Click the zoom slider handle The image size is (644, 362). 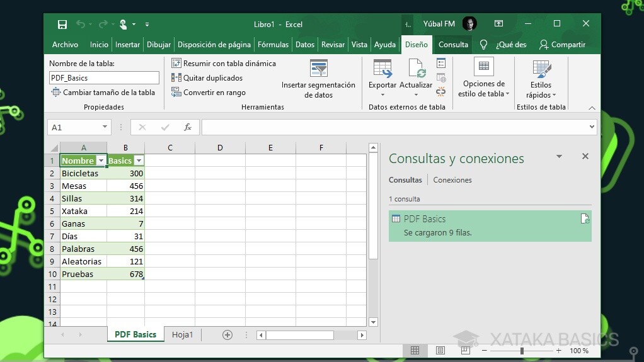[522, 351]
